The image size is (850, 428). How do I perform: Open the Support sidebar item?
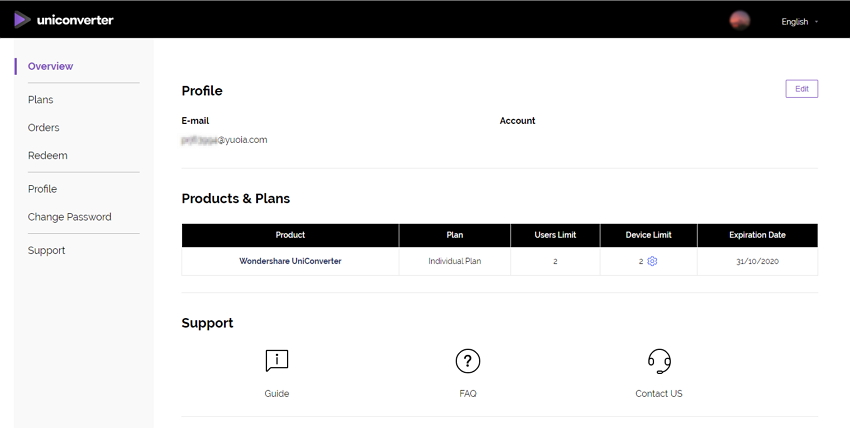coord(47,250)
